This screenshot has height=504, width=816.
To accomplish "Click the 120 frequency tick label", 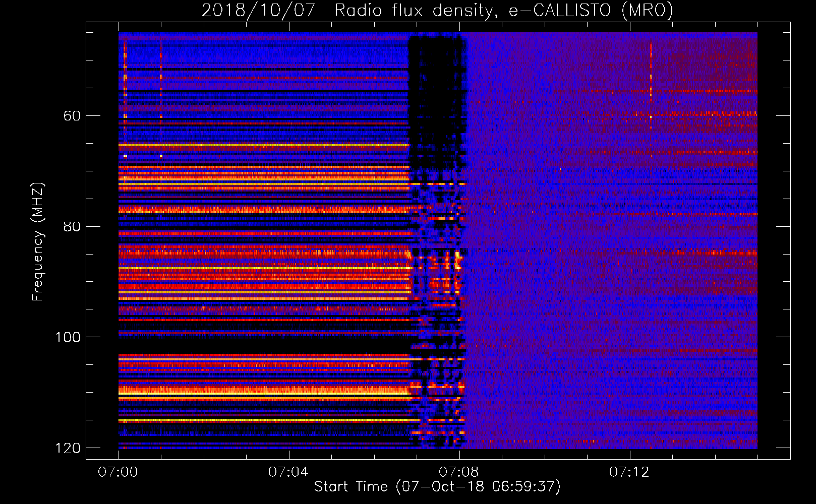I will click(68, 448).
